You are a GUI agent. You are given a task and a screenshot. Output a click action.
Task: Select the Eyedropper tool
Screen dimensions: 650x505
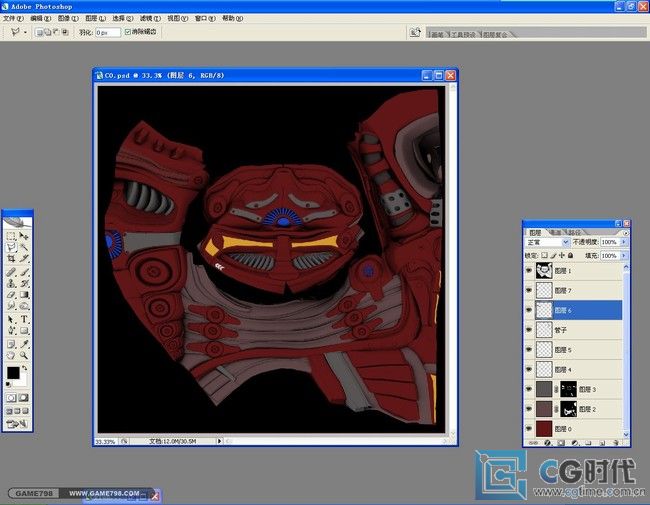[24, 344]
